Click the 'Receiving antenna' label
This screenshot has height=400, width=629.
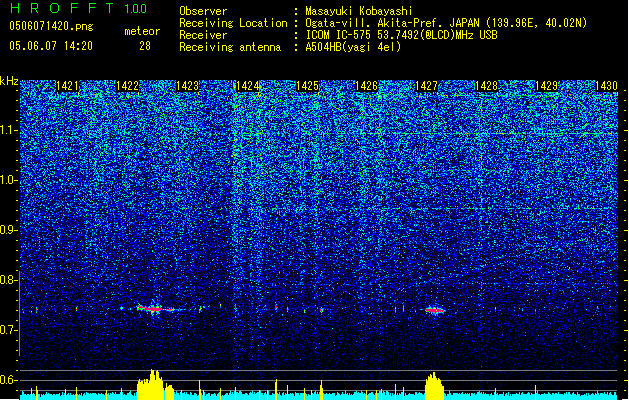click(230, 47)
